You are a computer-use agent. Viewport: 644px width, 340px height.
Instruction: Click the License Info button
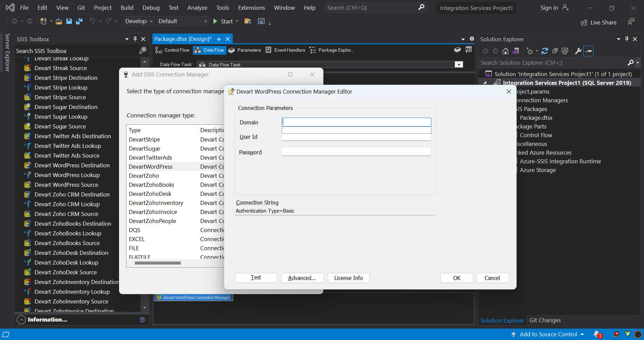pyautogui.click(x=348, y=278)
